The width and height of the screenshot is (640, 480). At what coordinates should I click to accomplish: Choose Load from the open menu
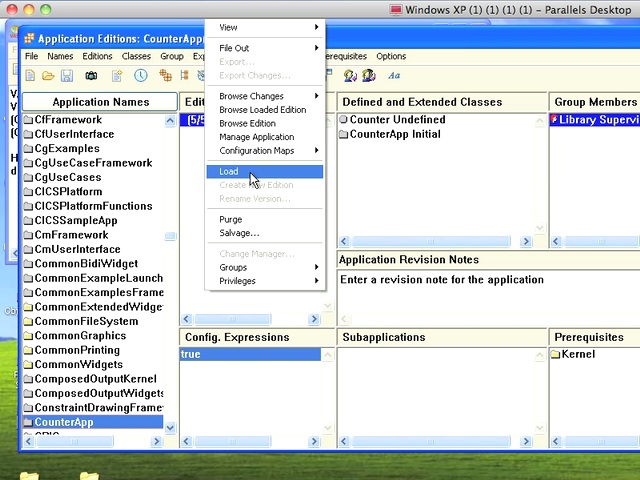pyautogui.click(x=264, y=171)
